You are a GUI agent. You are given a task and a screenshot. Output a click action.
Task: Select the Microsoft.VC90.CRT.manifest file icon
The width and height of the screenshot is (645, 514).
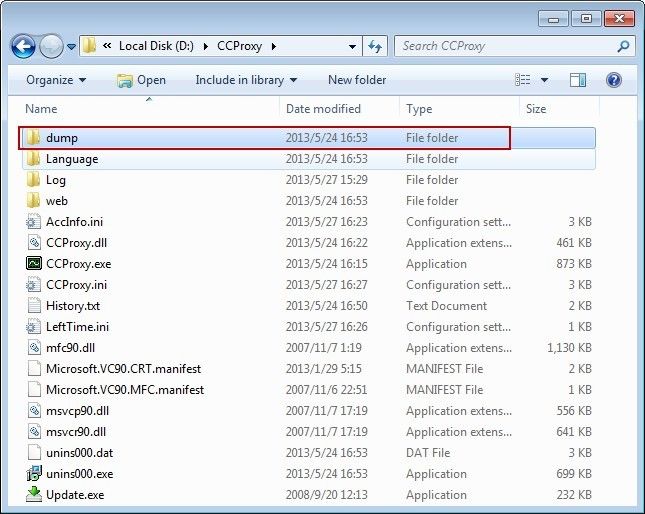34,368
